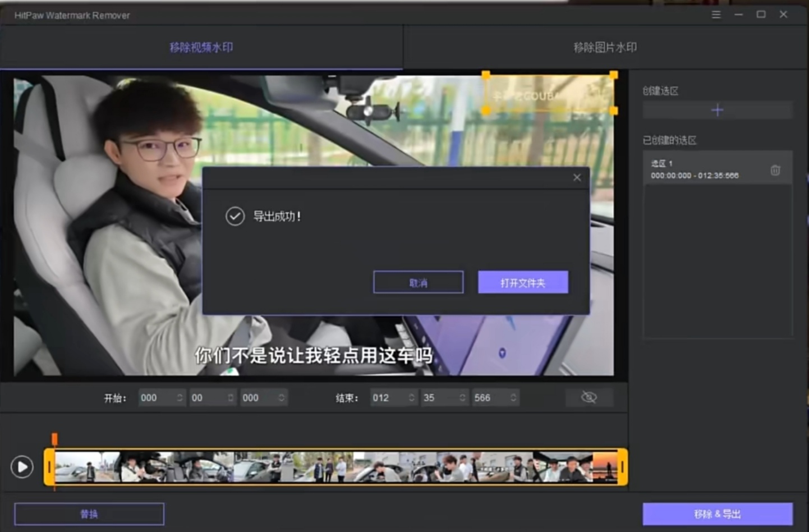Adjust the end time 012 field stepper
The height and width of the screenshot is (532, 809).
pos(411,397)
